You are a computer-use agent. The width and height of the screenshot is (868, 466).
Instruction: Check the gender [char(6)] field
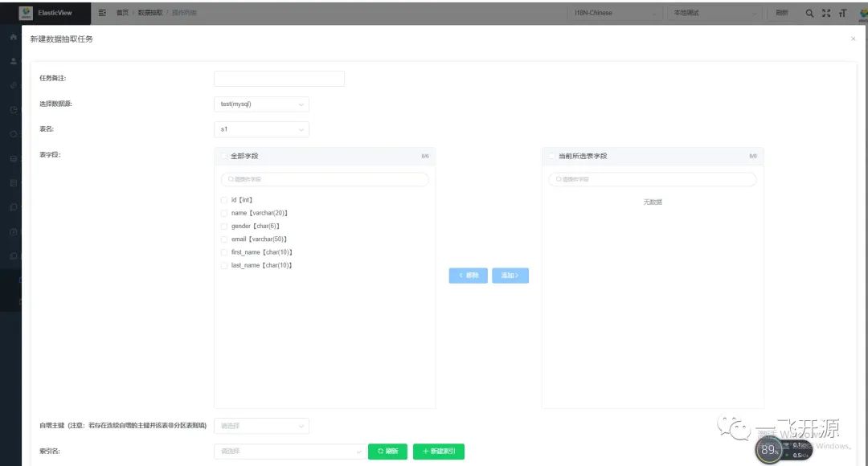(x=224, y=227)
